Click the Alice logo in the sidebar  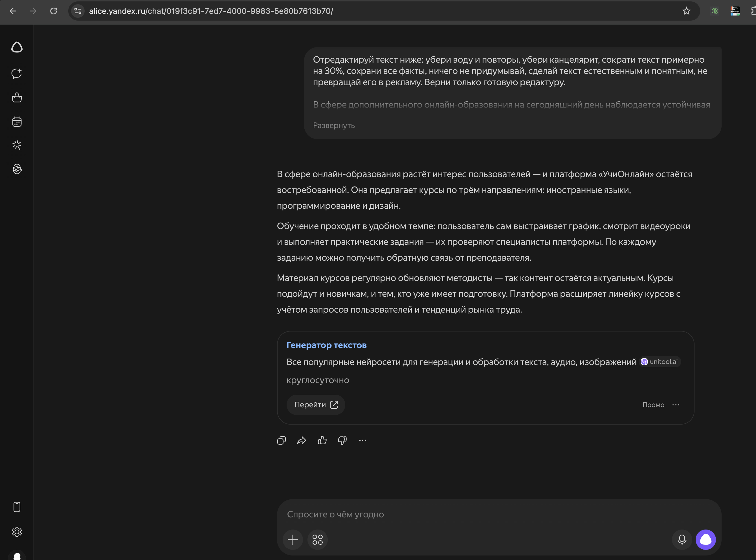pos(17,47)
